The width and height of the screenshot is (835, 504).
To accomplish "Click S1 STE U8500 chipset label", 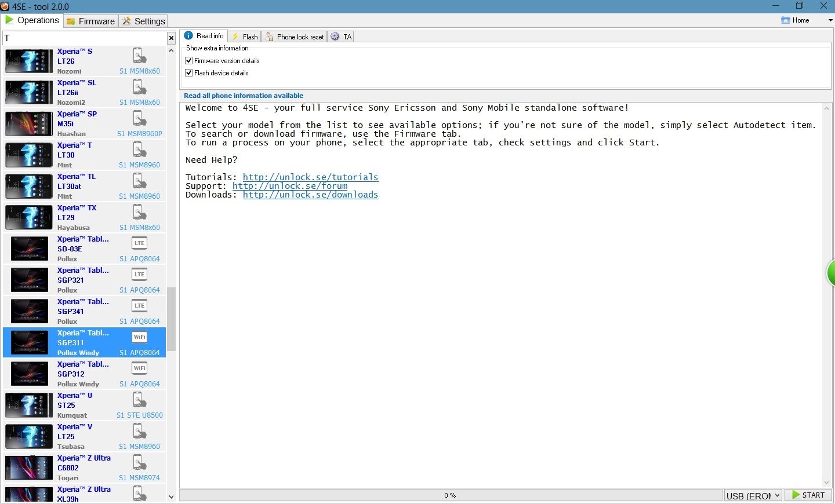I will pyautogui.click(x=140, y=415).
